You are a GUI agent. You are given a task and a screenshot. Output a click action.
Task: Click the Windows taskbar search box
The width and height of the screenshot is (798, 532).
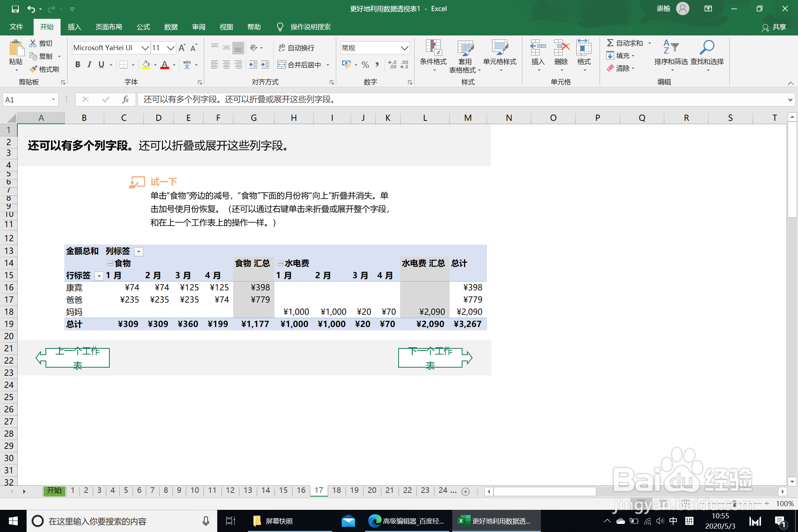[x=122, y=521]
